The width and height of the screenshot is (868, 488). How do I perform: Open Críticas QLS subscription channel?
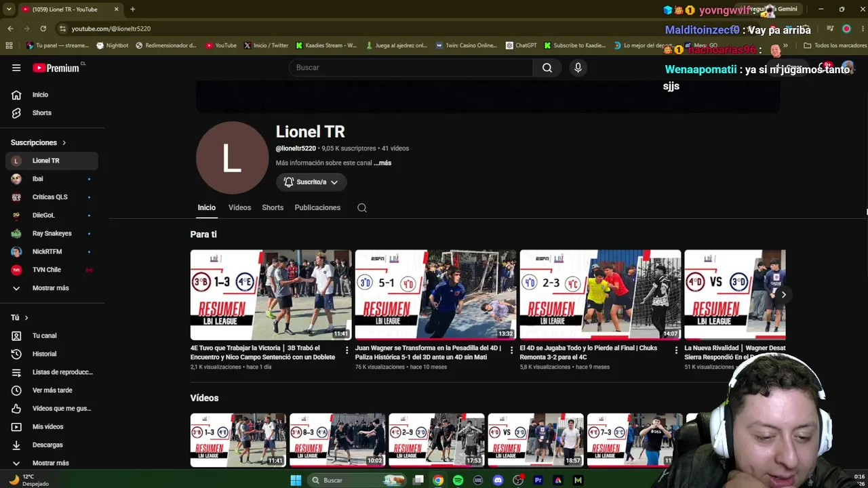click(x=52, y=197)
